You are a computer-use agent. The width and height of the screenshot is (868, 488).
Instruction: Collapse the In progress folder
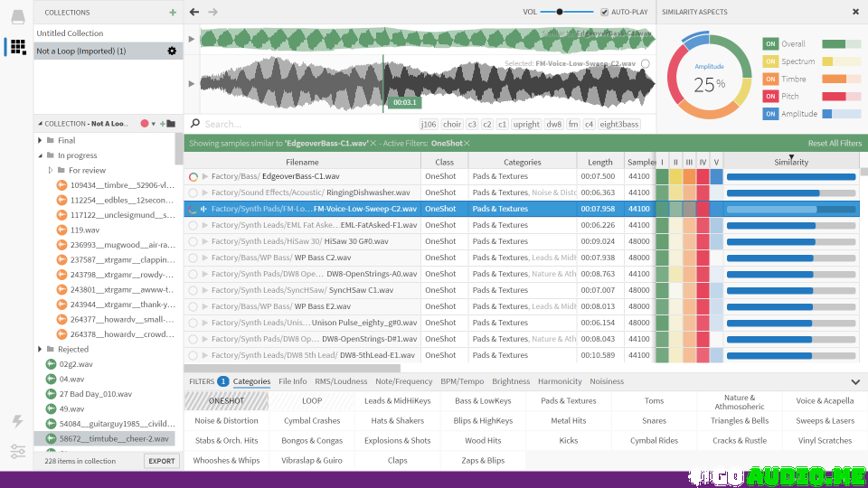pyautogui.click(x=41, y=155)
